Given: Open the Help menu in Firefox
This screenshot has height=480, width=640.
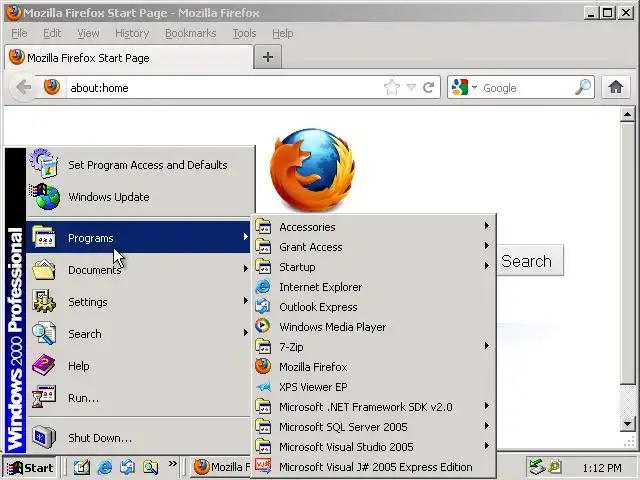Looking at the screenshot, I should (x=282, y=33).
